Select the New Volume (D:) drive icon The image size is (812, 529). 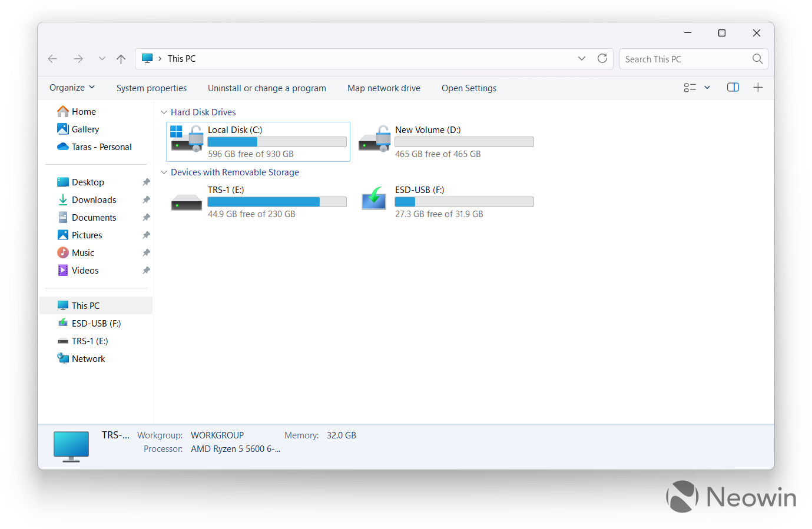374,139
